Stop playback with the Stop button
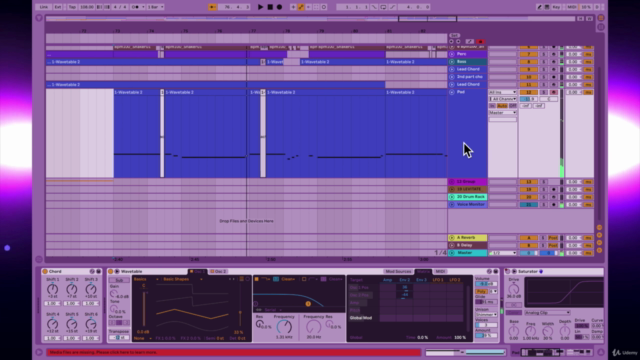 (270, 7)
